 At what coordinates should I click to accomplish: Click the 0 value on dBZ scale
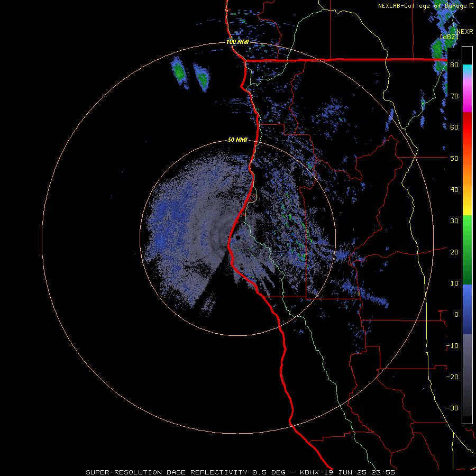click(x=456, y=315)
